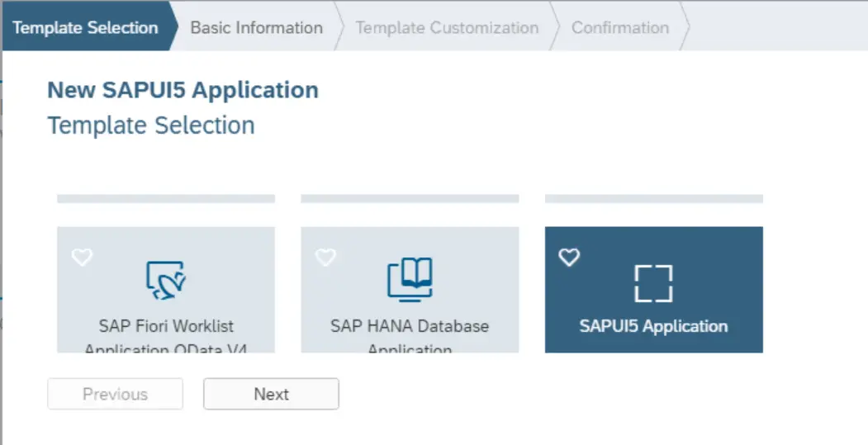Screen dimensions: 868x445
Task: Select the SAP HANA Database Application label
Action: pos(410,327)
